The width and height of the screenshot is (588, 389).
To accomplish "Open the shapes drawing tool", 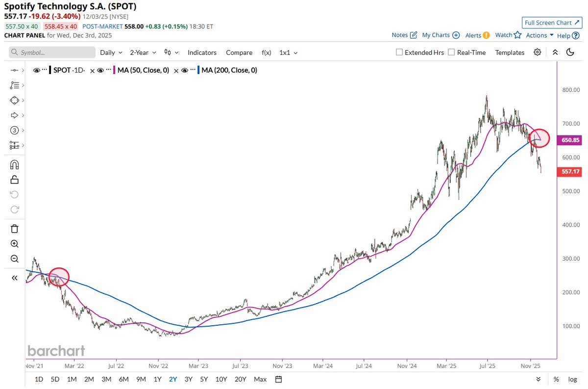I will click(x=14, y=100).
